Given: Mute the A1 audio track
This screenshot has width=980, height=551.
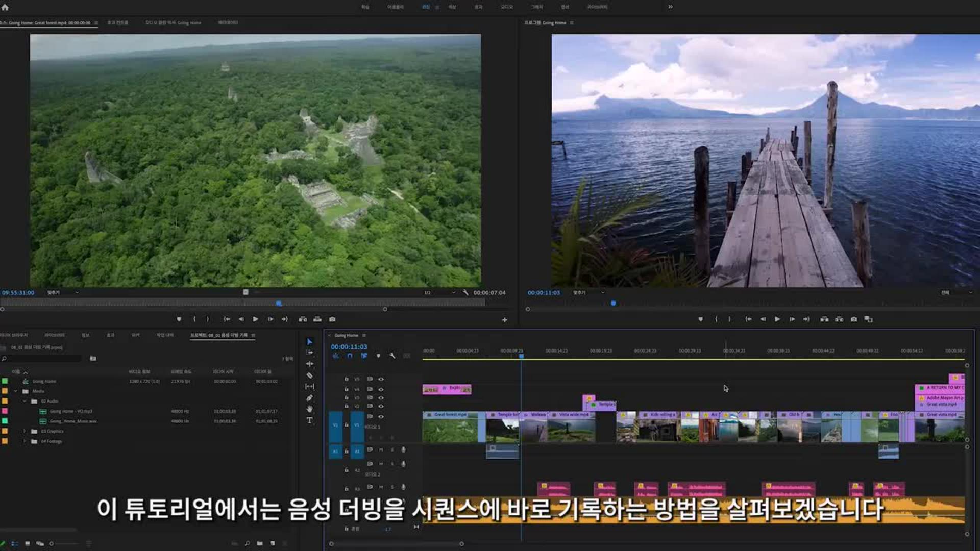Looking at the screenshot, I should click(381, 449).
